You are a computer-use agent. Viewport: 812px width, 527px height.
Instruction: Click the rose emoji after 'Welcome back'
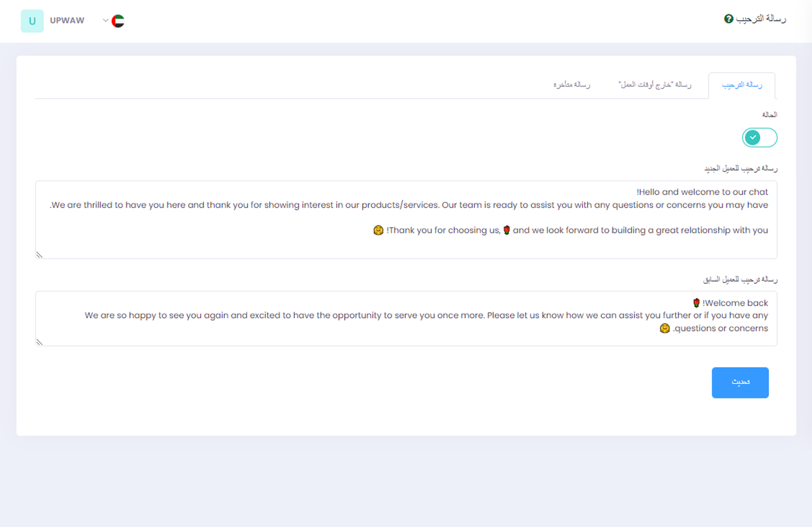point(696,303)
